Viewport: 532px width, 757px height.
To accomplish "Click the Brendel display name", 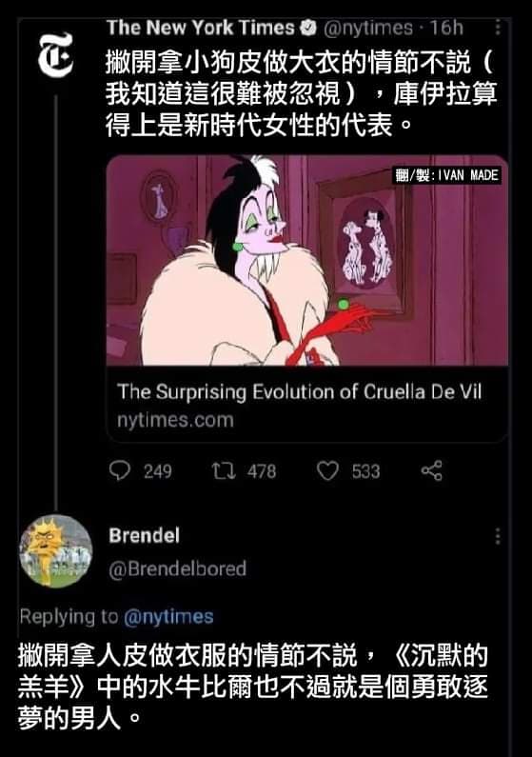I will [145, 535].
